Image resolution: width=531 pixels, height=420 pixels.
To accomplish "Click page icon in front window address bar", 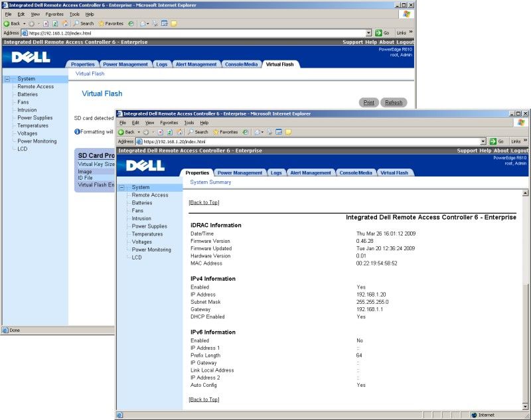I will point(139,141).
